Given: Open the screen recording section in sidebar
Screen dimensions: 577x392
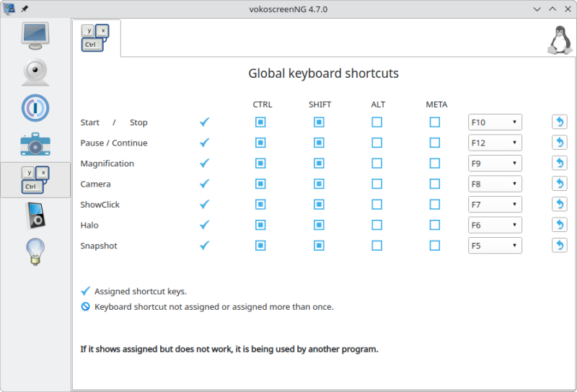Looking at the screenshot, I should coord(35,36).
